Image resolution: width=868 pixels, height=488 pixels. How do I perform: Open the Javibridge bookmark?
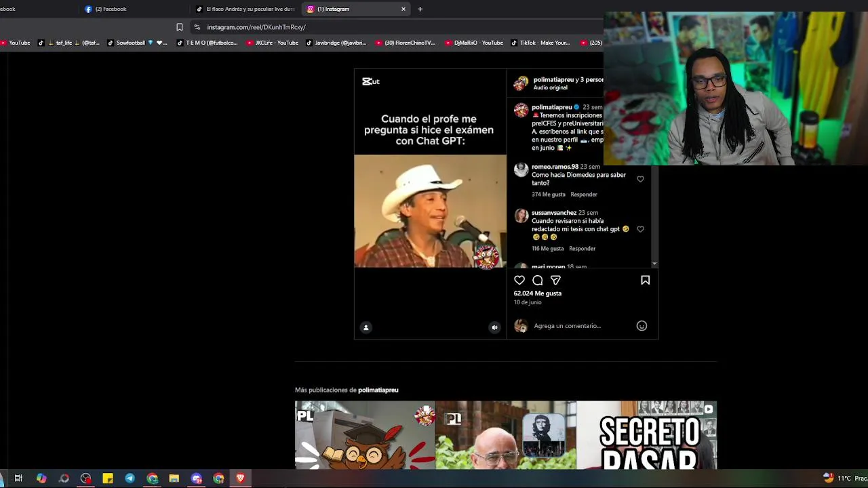[x=336, y=43]
